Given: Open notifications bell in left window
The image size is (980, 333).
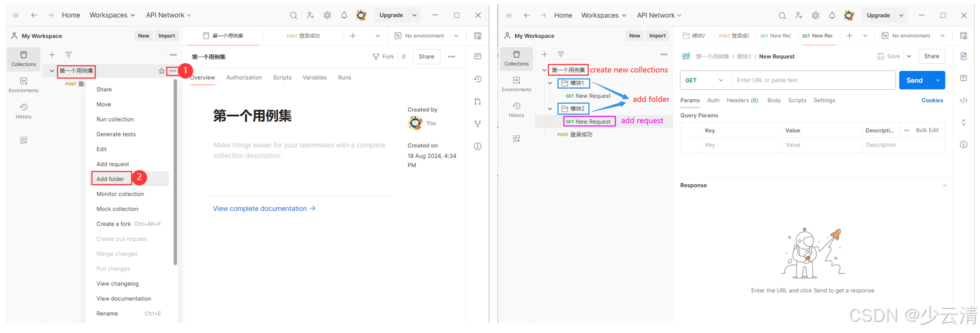Looking at the screenshot, I should point(344,15).
